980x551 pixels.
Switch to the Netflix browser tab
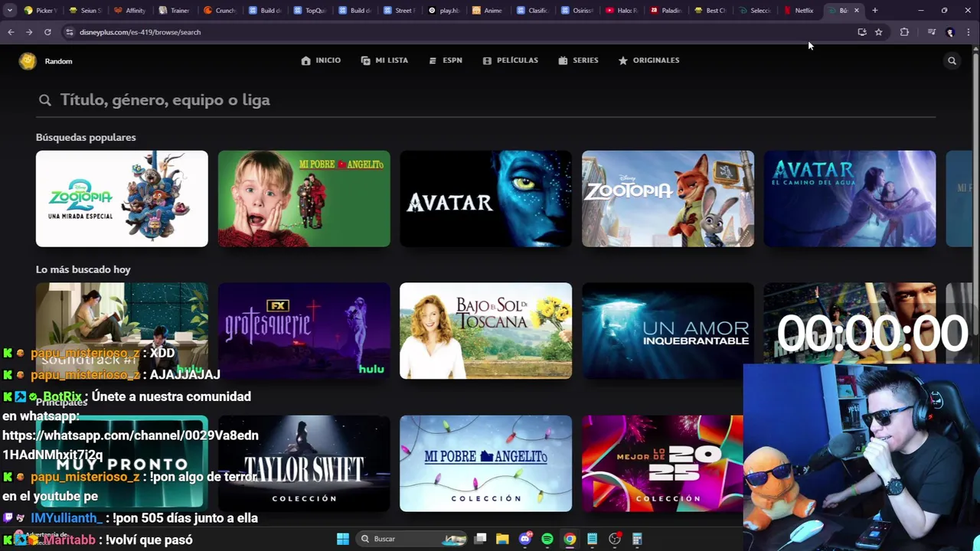coord(800,11)
